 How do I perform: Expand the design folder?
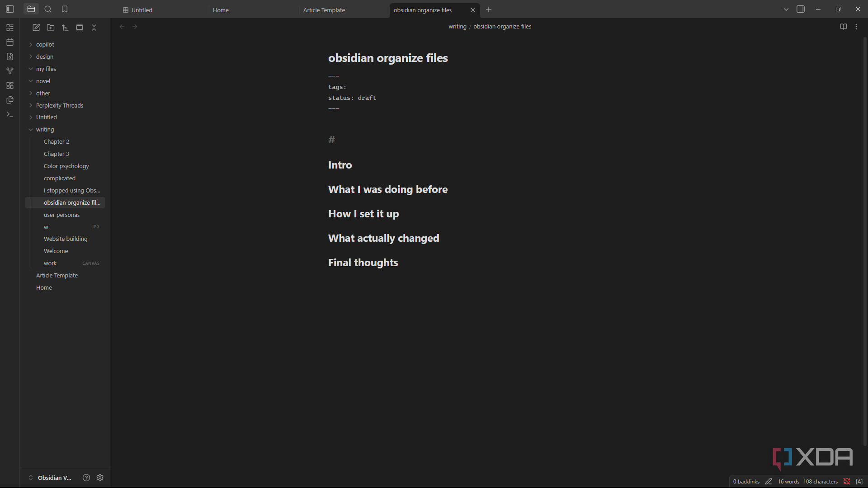[65, 56]
